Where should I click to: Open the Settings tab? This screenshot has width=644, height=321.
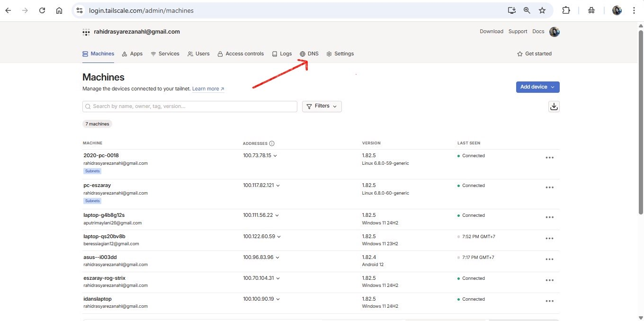click(340, 54)
